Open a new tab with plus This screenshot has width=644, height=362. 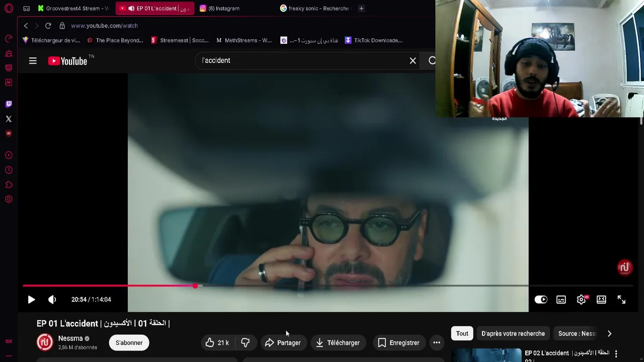click(361, 9)
